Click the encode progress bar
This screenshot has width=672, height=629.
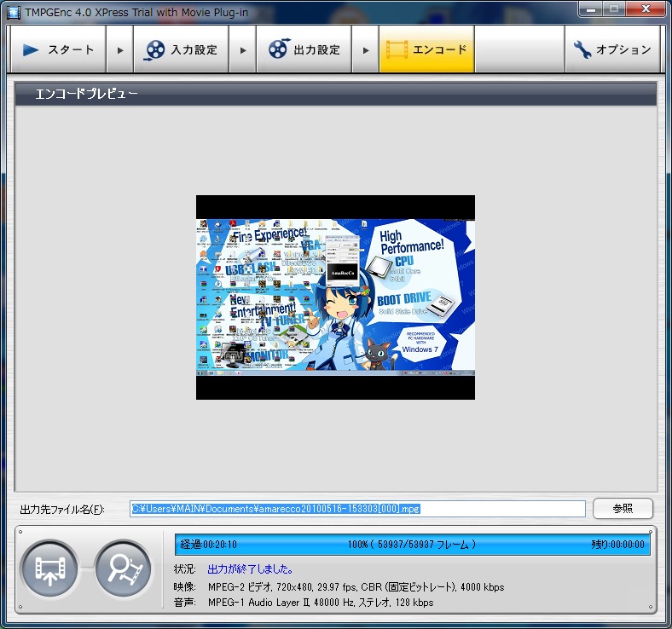[x=412, y=545]
